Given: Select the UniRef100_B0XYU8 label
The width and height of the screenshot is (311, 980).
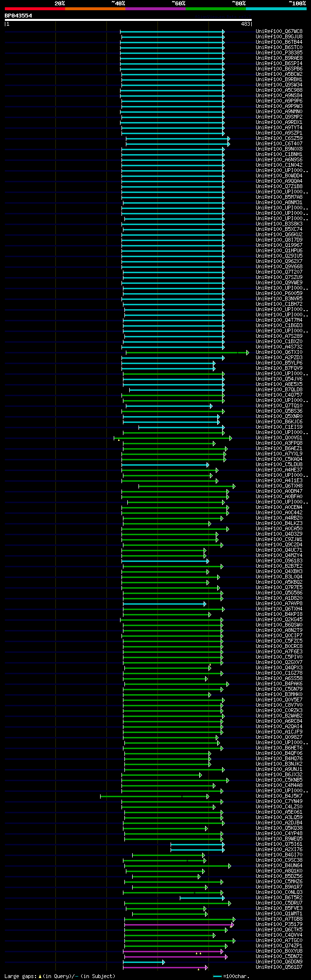Looking at the screenshot, I should 279,951.
